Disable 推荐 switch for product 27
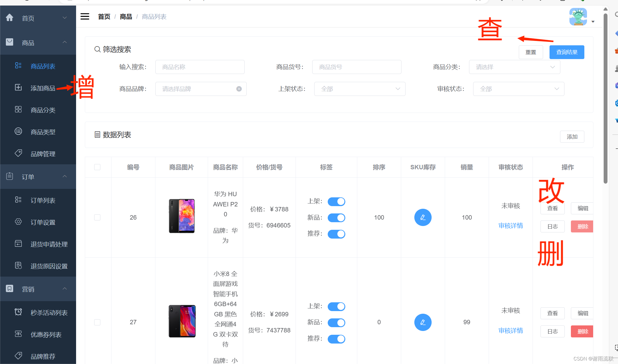 [336, 339]
